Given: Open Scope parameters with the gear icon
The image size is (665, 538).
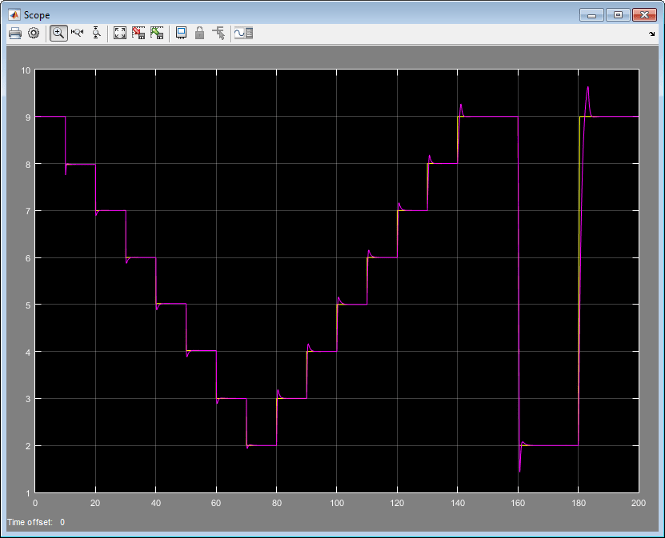Looking at the screenshot, I should pyautogui.click(x=34, y=33).
